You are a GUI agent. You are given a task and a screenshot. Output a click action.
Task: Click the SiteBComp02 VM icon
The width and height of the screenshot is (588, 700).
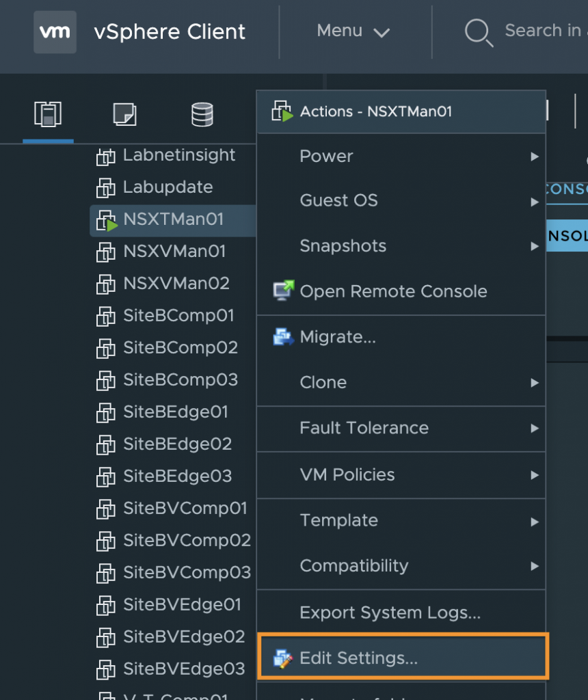point(106,349)
